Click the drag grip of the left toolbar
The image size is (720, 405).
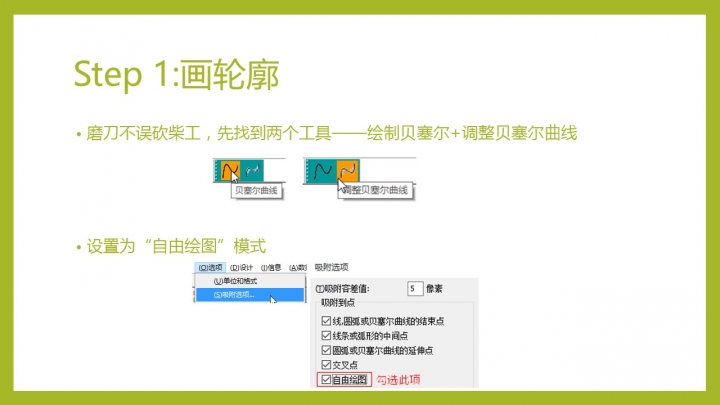coord(215,171)
